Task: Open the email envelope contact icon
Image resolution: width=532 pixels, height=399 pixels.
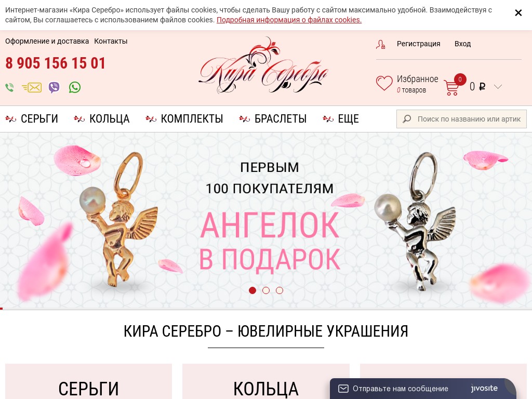Action: tap(32, 87)
